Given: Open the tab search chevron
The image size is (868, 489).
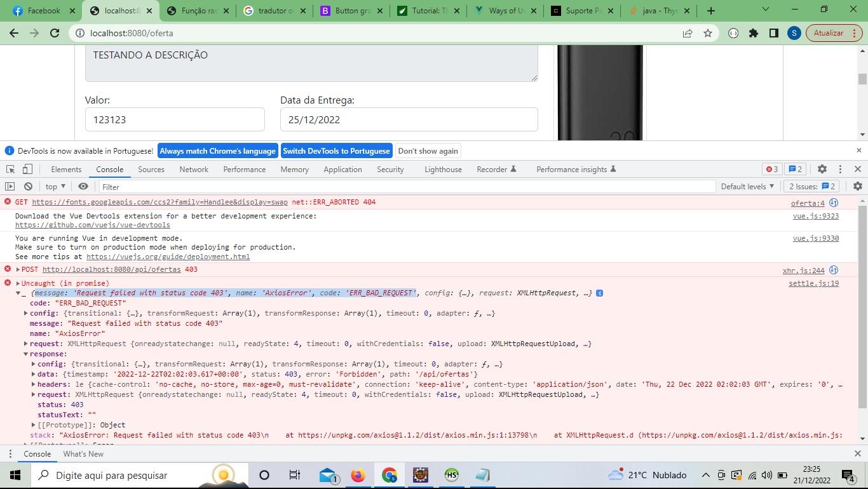Looking at the screenshot, I should (766, 9).
